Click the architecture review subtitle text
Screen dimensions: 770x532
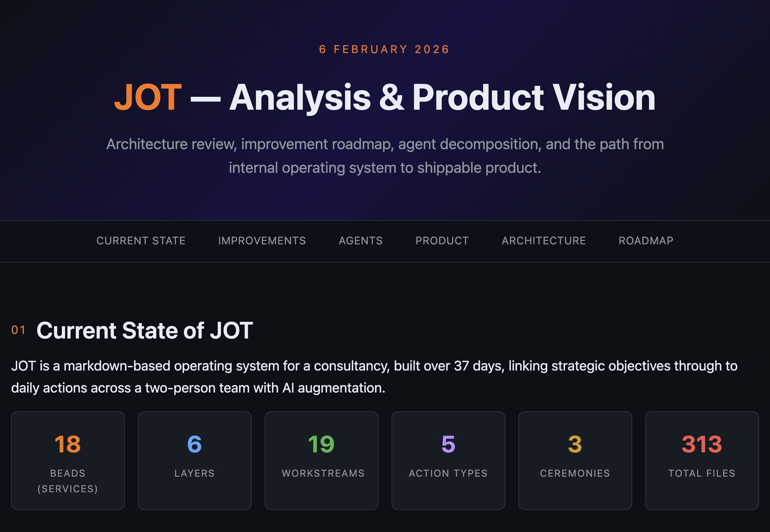[385, 156]
